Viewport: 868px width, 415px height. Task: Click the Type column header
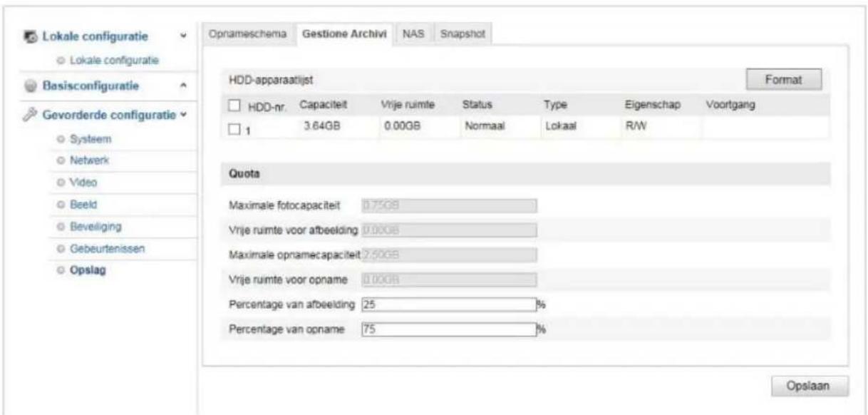click(554, 104)
